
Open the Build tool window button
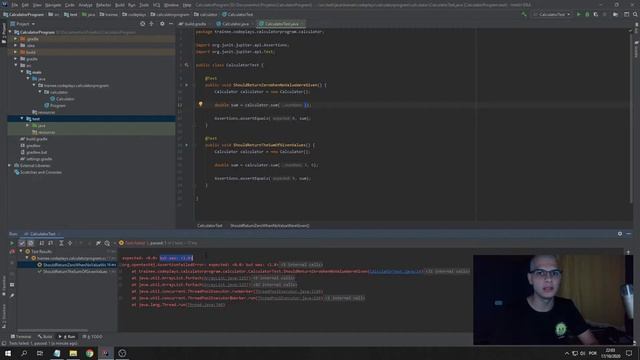click(45, 337)
